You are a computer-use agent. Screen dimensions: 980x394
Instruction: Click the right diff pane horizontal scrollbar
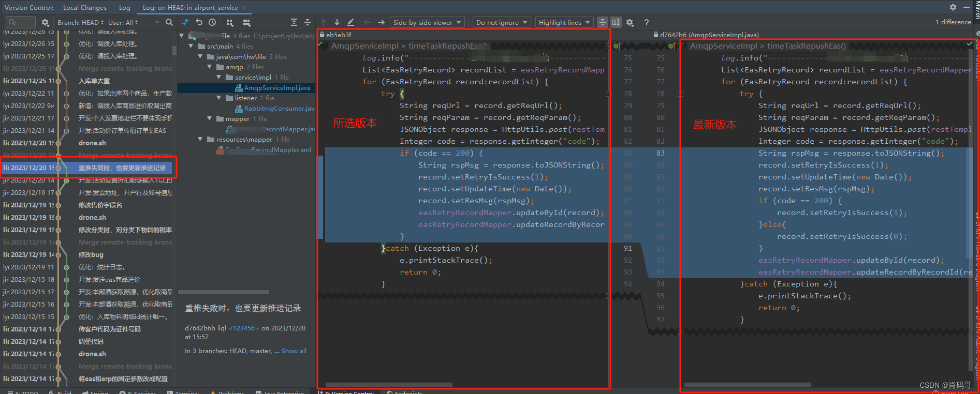tap(748, 385)
